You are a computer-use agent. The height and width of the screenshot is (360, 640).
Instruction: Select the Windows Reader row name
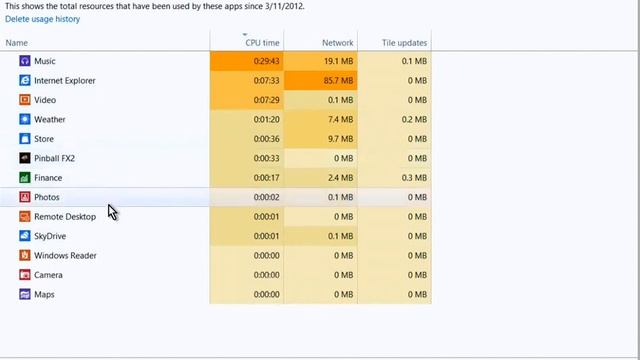point(65,256)
